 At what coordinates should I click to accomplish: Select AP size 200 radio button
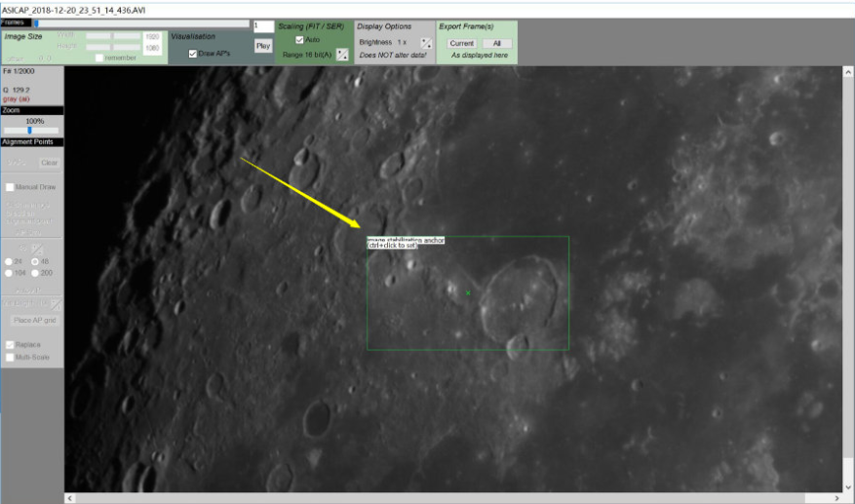point(36,274)
